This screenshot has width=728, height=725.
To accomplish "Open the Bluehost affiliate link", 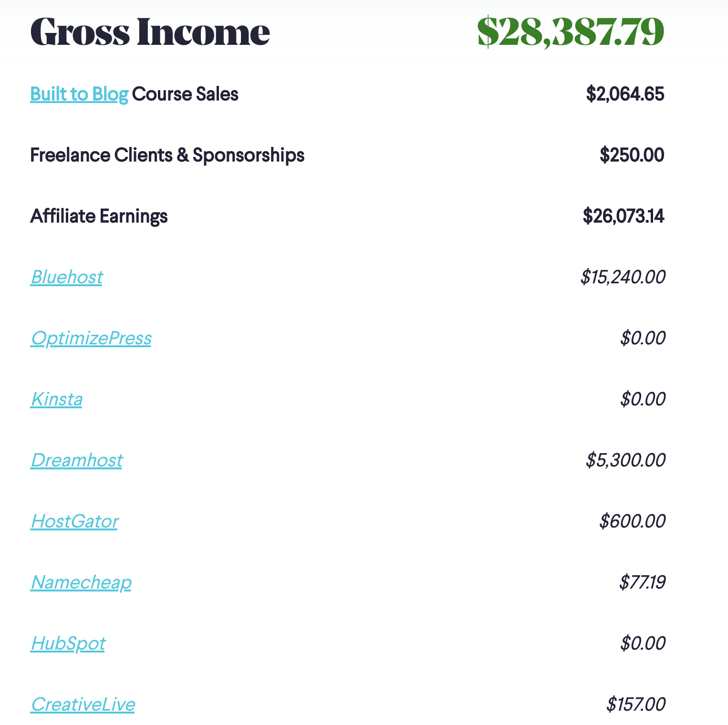I will tap(67, 277).
